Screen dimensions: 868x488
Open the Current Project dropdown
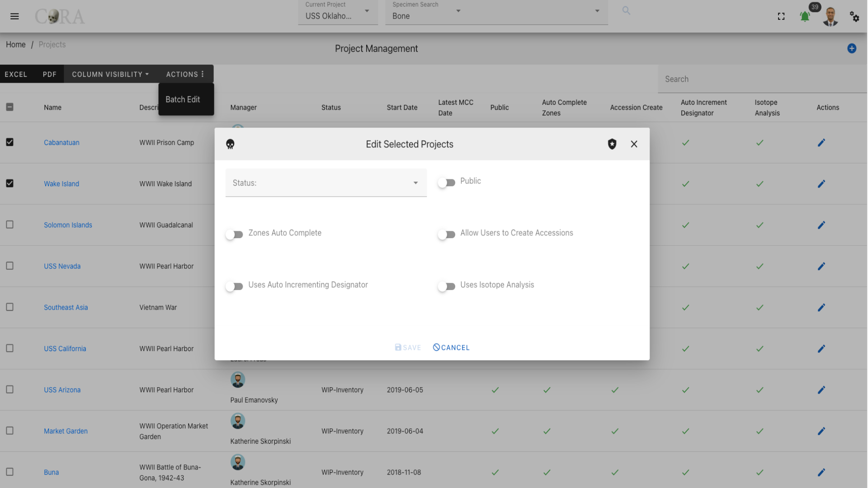click(x=338, y=13)
